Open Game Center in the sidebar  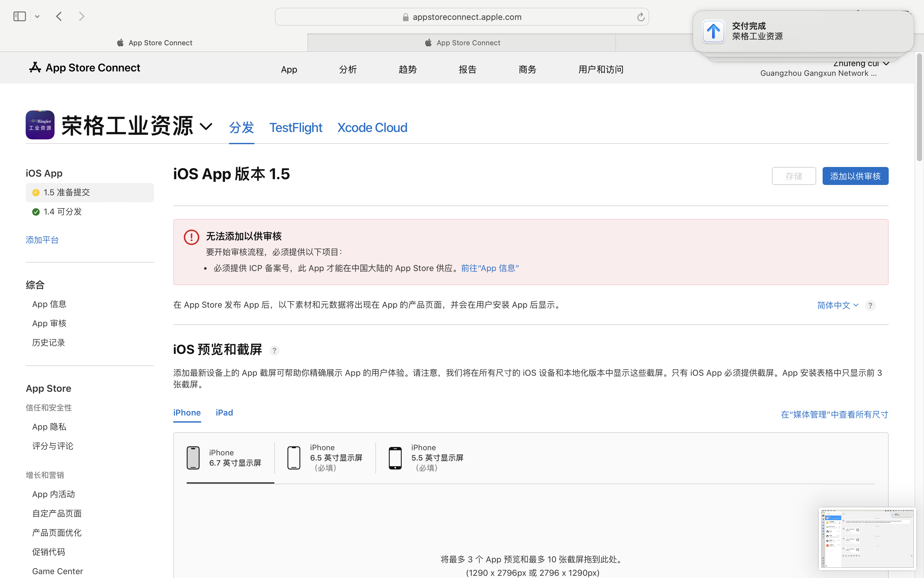(x=58, y=571)
